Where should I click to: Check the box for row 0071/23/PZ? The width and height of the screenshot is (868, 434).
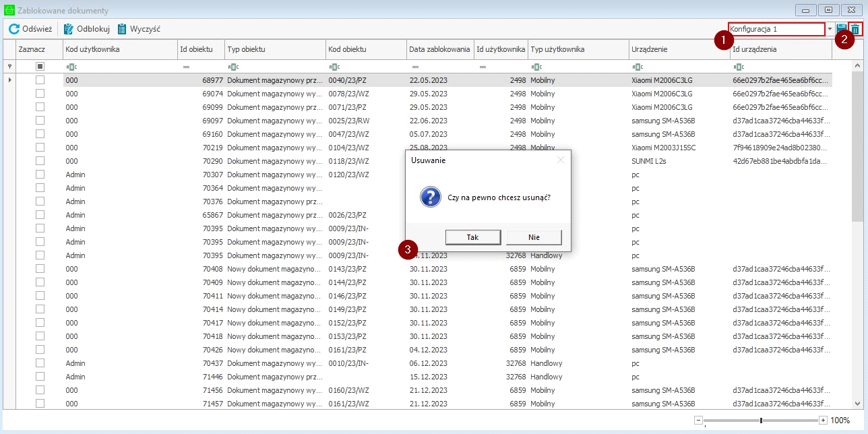click(40, 106)
